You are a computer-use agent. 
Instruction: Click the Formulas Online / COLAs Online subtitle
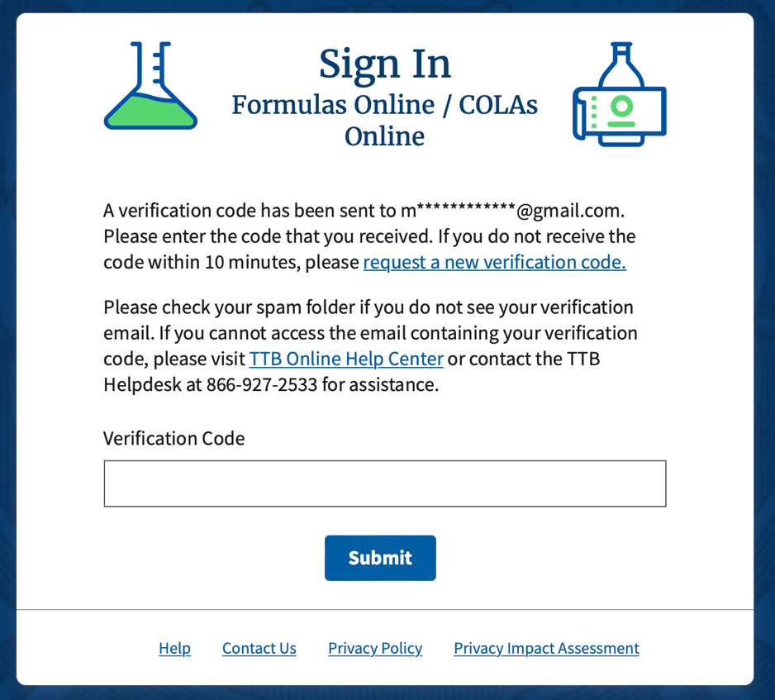click(x=385, y=120)
